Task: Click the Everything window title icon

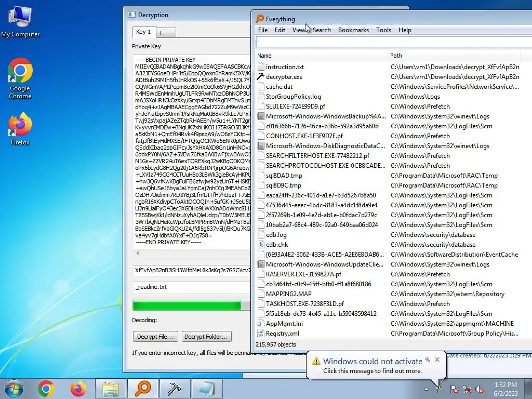Action: pos(260,19)
